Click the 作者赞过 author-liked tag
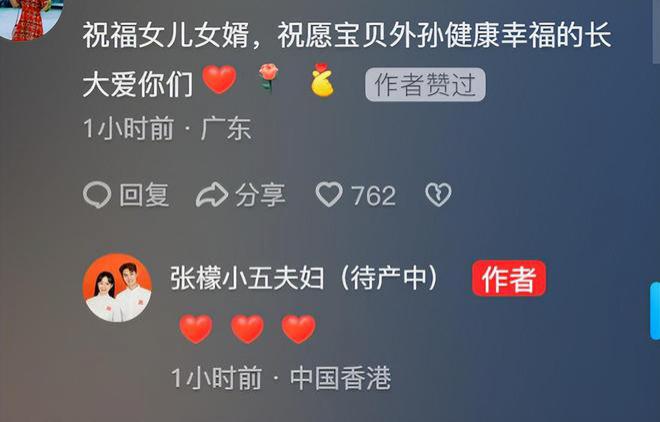Viewport: 660px width, 422px height. pyautogui.click(x=425, y=85)
